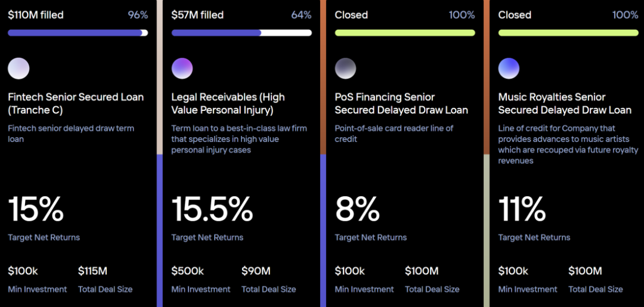Open Legal Receivables (High Value Personal Injury) title

228,103
